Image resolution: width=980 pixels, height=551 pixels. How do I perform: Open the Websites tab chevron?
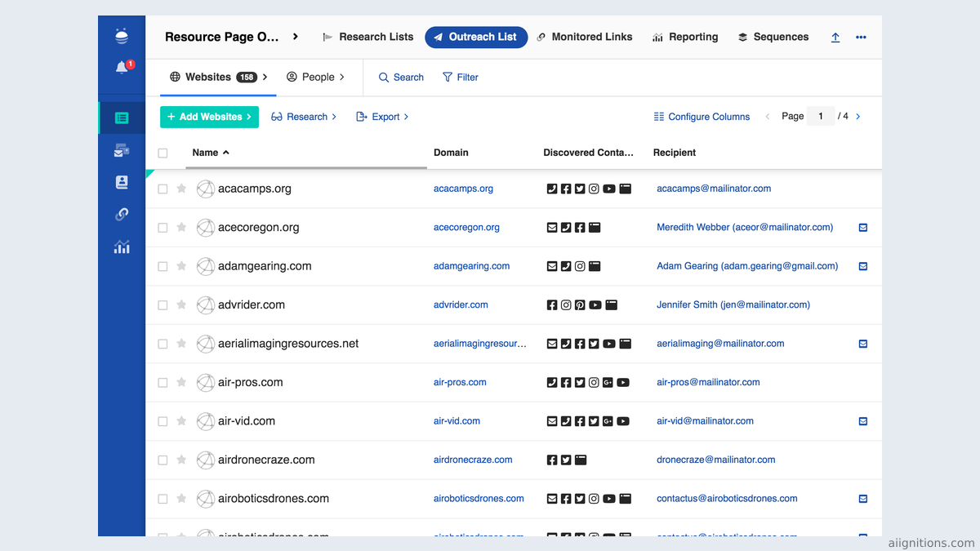(265, 78)
